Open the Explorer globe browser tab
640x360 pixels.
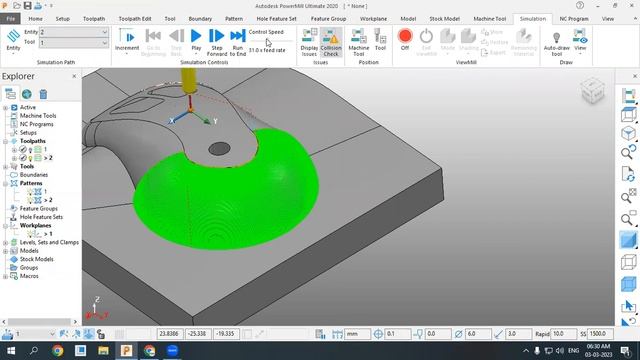tap(27, 94)
